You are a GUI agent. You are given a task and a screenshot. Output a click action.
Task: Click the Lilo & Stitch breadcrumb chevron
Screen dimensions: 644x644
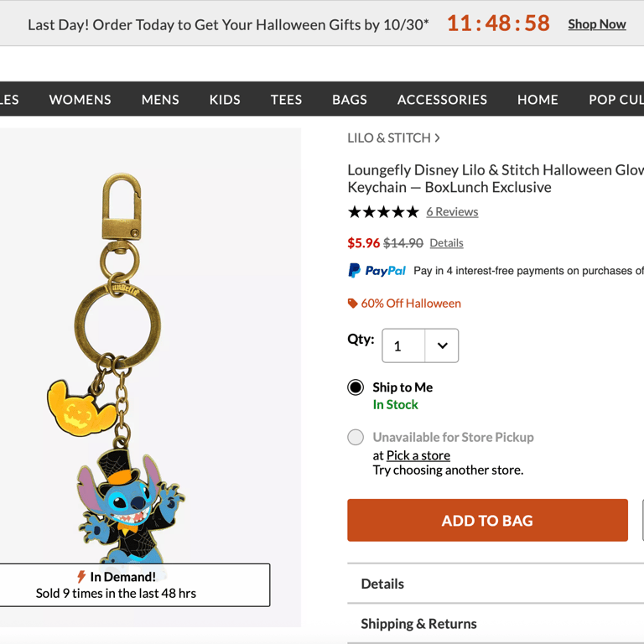pyautogui.click(x=437, y=138)
